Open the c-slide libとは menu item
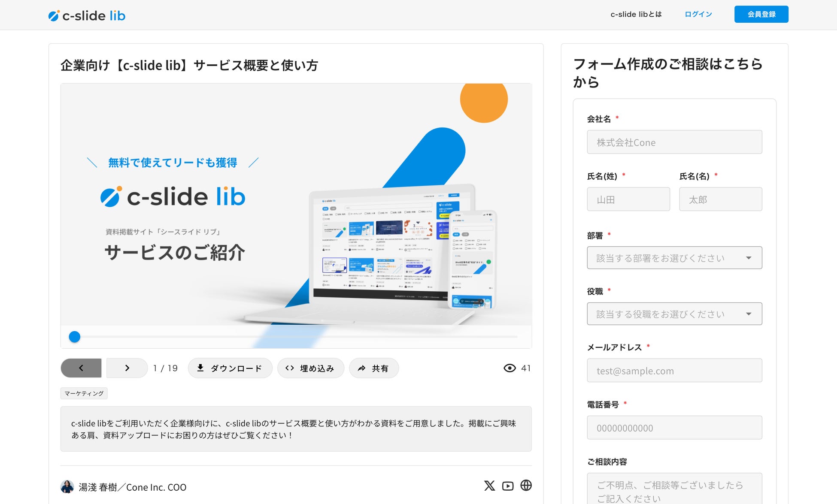The height and width of the screenshot is (504, 837). coord(636,14)
